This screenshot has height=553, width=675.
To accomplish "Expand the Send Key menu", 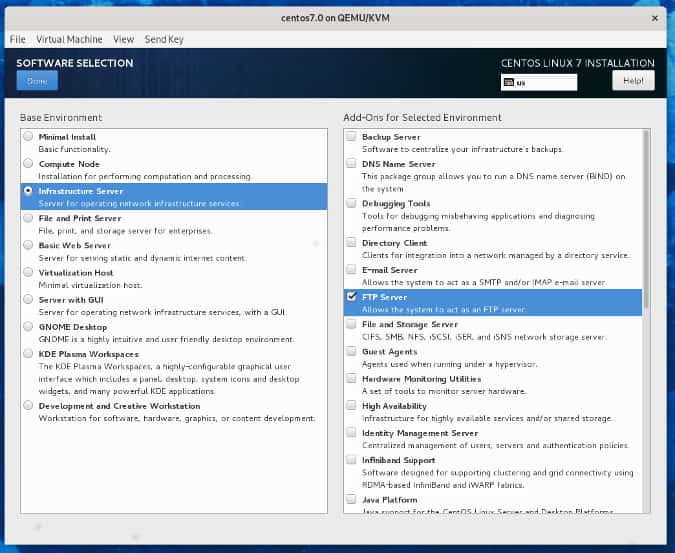I will [x=164, y=39].
